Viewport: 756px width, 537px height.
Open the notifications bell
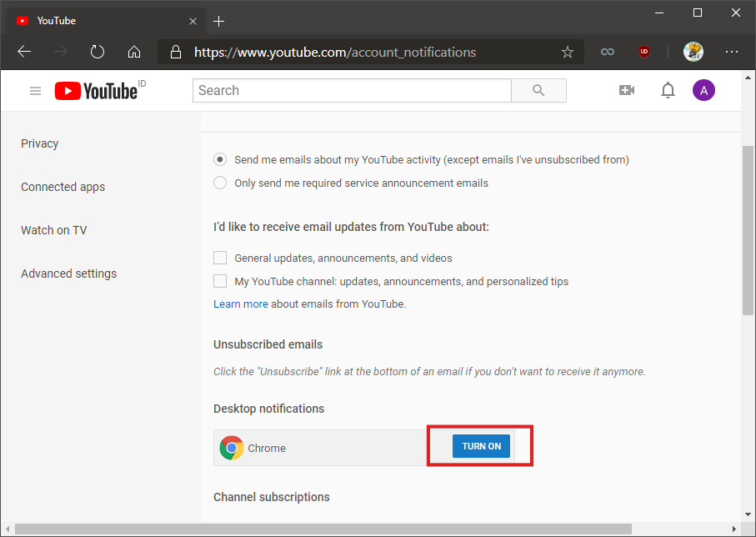pyautogui.click(x=668, y=91)
